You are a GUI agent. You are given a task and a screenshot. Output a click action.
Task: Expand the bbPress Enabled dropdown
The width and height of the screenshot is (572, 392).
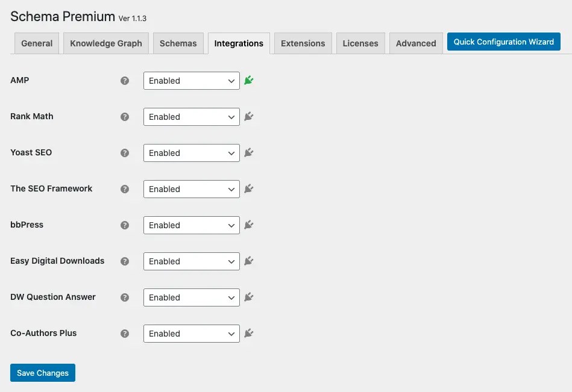coord(192,225)
